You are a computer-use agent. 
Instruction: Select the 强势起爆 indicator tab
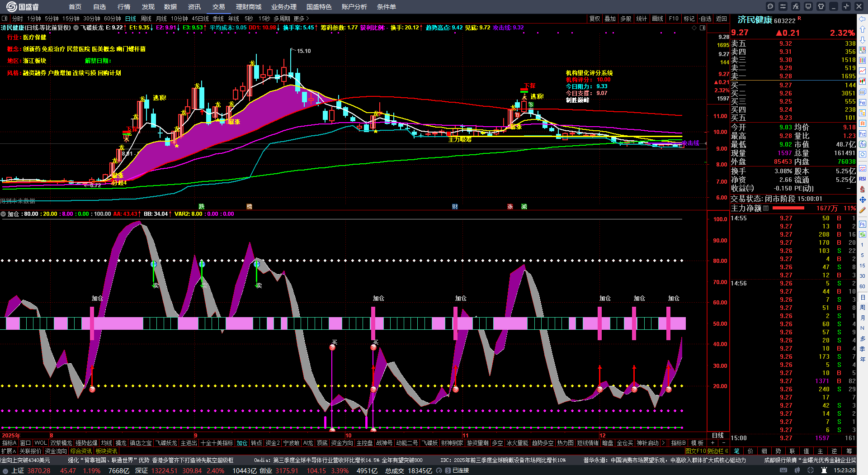point(86,443)
